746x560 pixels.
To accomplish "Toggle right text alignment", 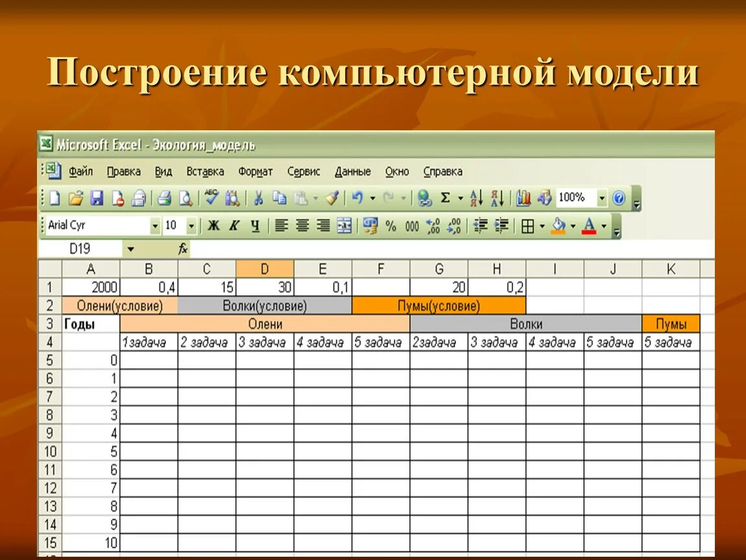I will point(324,226).
